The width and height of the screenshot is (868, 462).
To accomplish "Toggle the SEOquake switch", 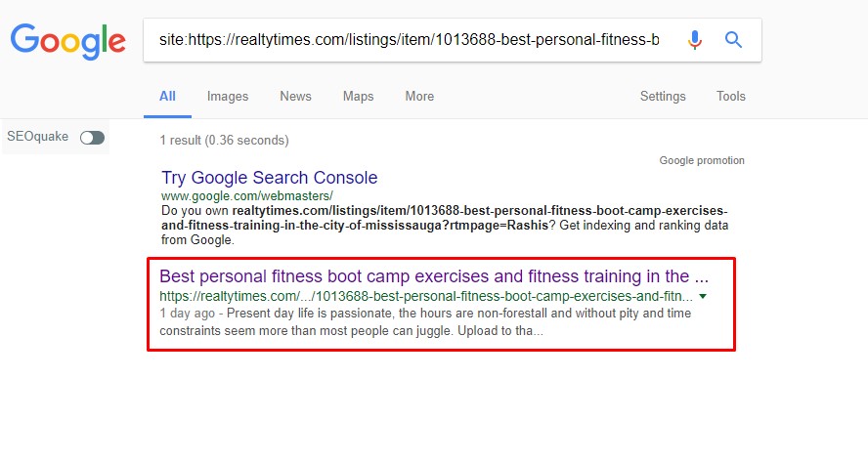I will pyautogui.click(x=92, y=138).
